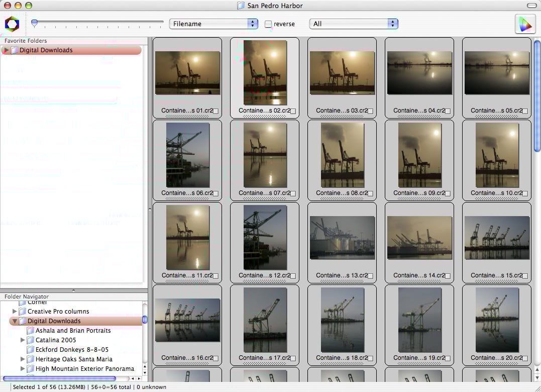Click the thumbnail size slider handle

pyautogui.click(x=34, y=23)
